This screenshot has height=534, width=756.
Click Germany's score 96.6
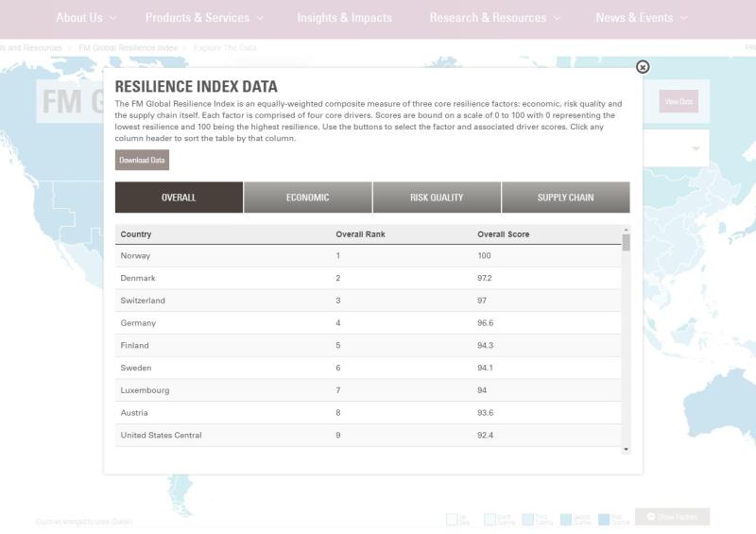coord(485,323)
